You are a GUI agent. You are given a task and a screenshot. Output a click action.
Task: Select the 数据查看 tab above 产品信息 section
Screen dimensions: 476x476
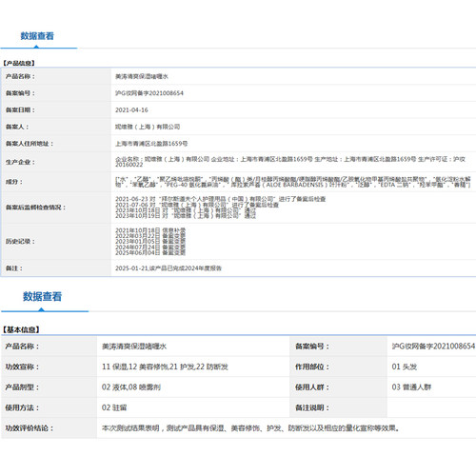click(x=37, y=36)
